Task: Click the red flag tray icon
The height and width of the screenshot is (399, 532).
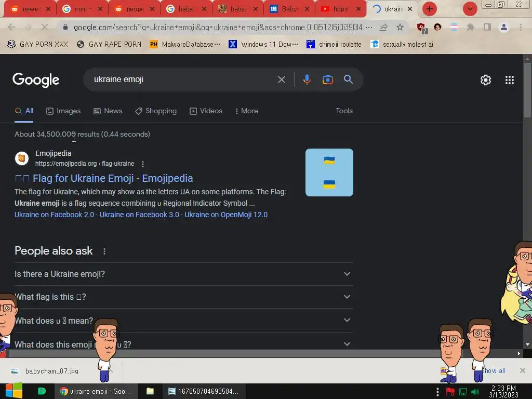Action: point(450,392)
